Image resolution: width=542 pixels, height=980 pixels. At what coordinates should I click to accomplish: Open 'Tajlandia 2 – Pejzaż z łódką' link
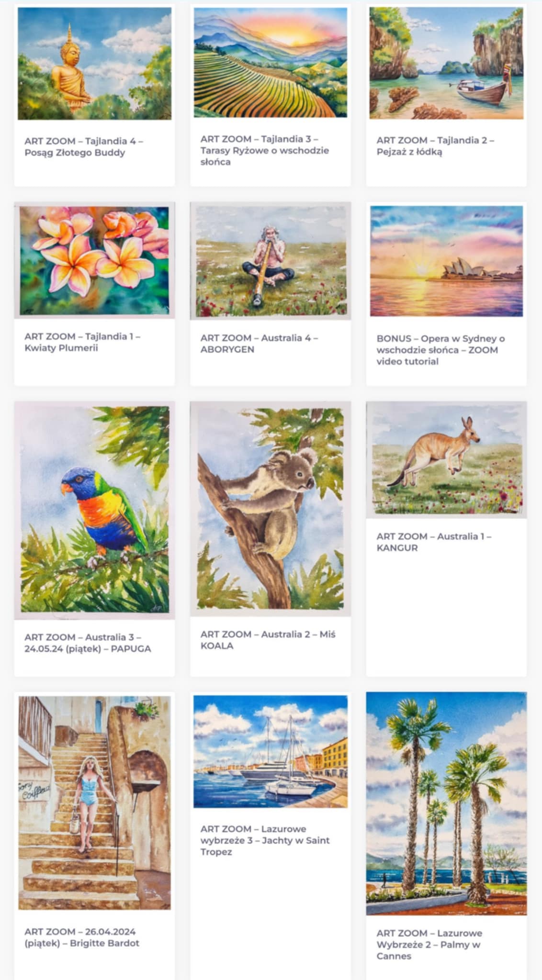tap(435, 146)
